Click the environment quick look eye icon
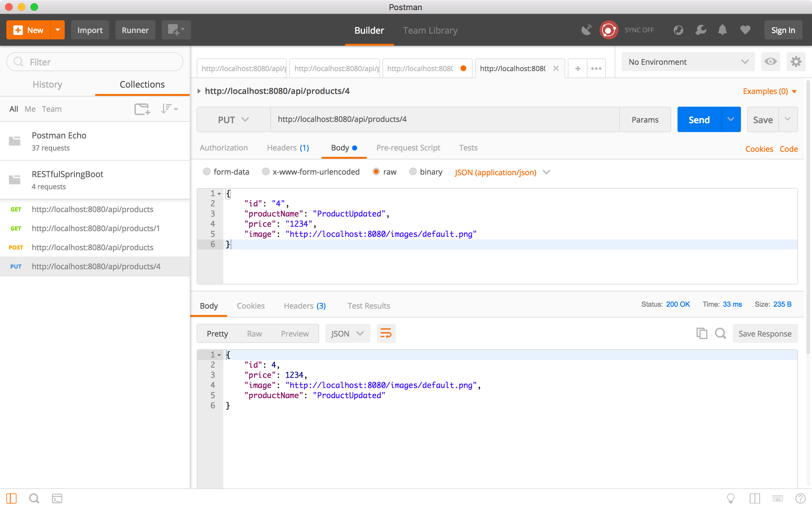Viewport: 812px width, 508px height. pos(770,62)
